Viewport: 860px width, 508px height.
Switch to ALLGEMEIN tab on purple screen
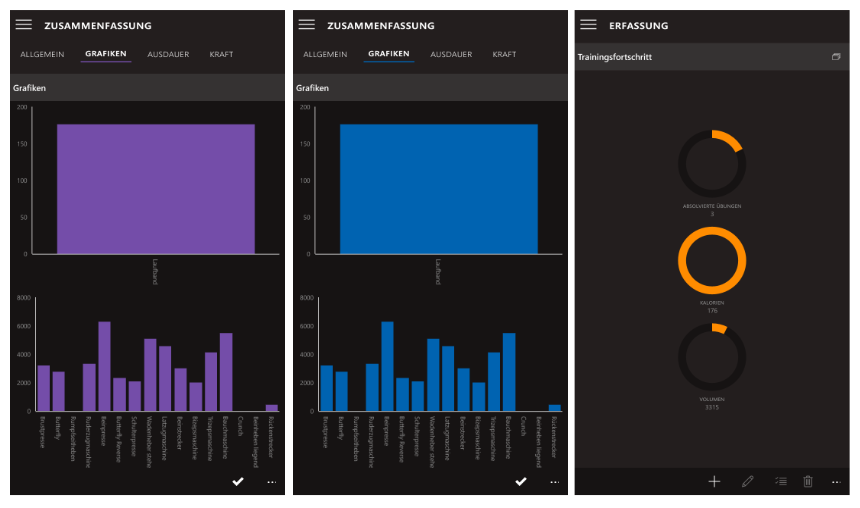42,54
